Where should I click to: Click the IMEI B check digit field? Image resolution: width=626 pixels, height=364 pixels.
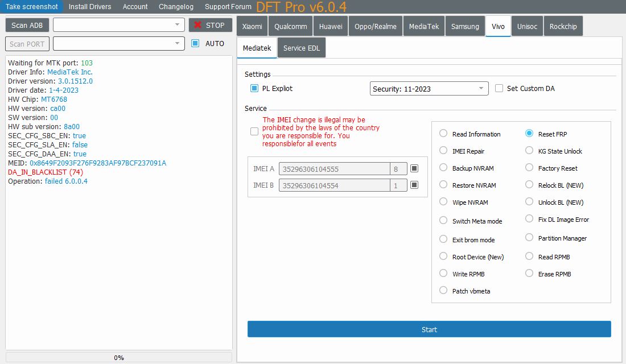pos(398,185)
